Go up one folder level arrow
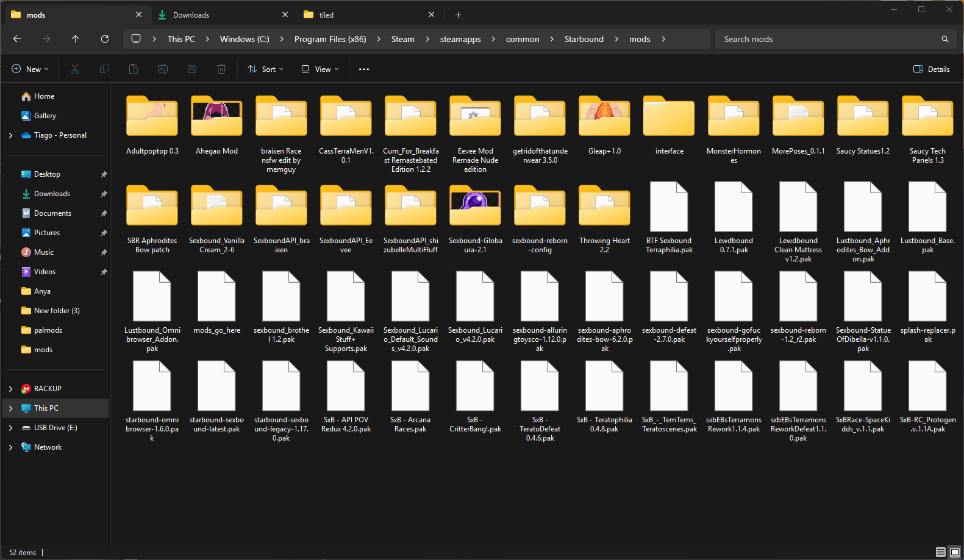 [x=76, y=39]
